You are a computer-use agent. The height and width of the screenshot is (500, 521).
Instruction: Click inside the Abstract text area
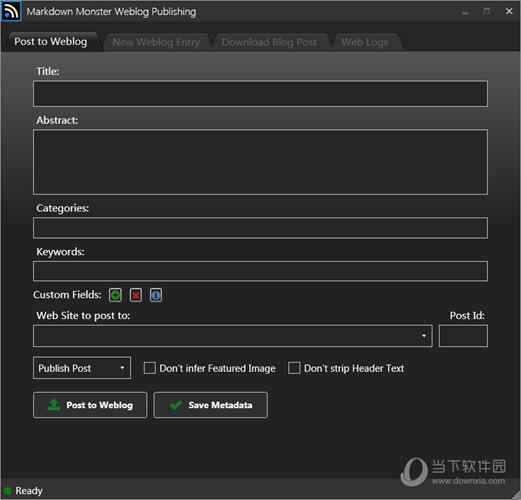[260, 162]
